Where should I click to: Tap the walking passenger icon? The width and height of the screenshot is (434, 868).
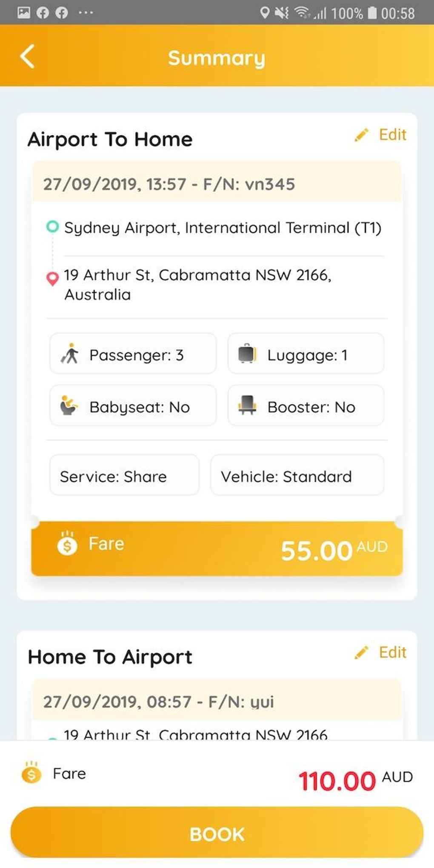70,354
